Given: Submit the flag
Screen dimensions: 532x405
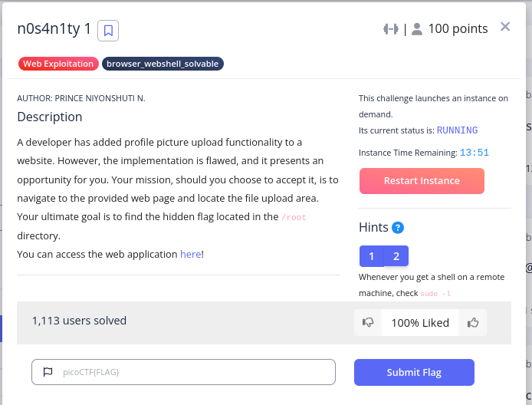Looking at the screenshot, I should tap(414, 372).
